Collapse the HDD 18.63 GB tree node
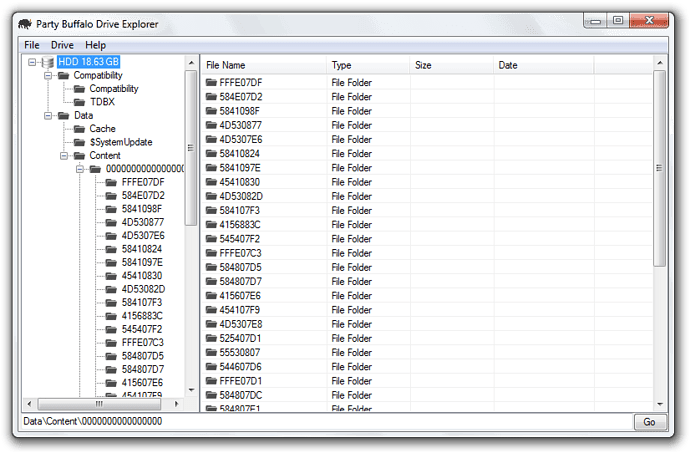 pyautogui.click(x=33, y=62)
